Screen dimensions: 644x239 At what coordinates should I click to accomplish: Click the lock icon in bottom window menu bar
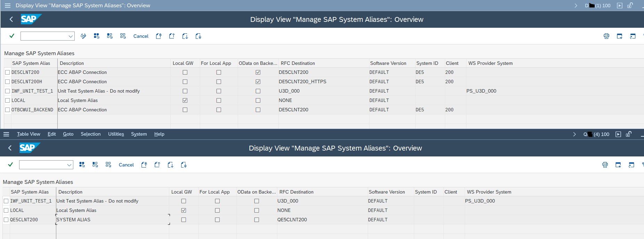click(x=629, y=134)
